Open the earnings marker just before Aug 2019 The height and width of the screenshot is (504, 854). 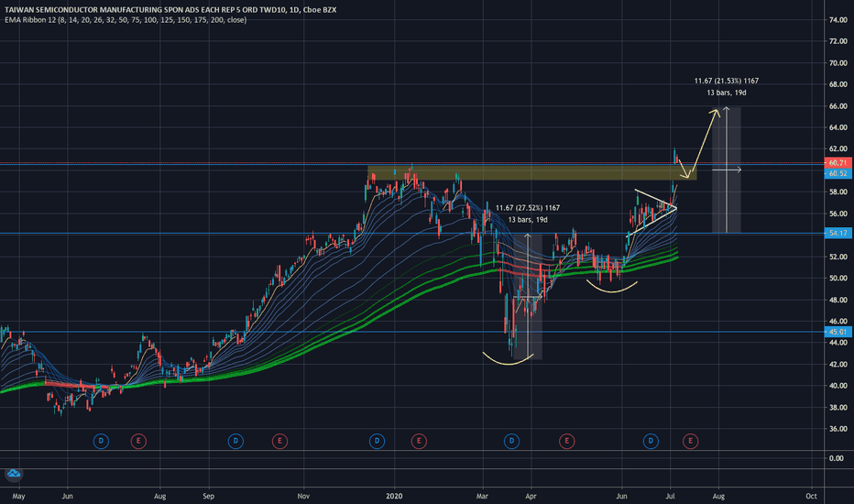(138, 441)
